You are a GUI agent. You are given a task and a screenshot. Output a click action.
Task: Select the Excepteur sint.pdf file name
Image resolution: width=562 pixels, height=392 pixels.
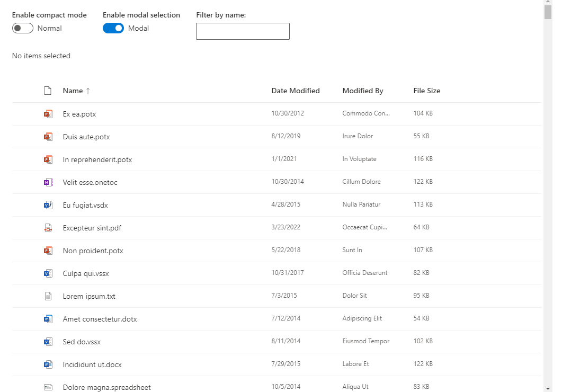(x=92, y=228)
